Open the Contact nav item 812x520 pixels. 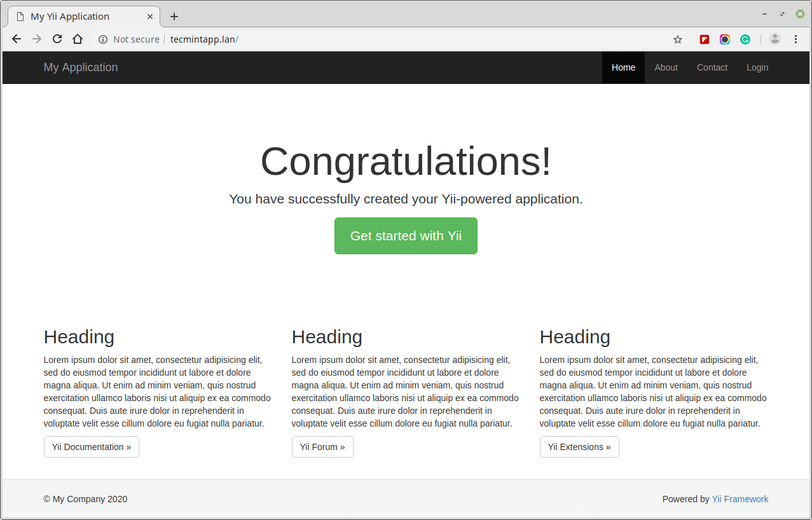pyautogui.click(x=712, y=67)
